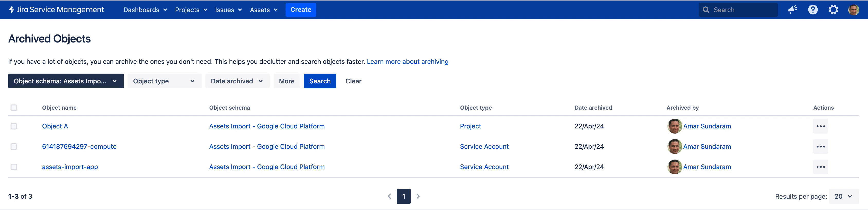Clear the filters with Clear
Image resolution: width=868 pixels, height=210 pixels.
pyautogui.click(x=353, y=81)
